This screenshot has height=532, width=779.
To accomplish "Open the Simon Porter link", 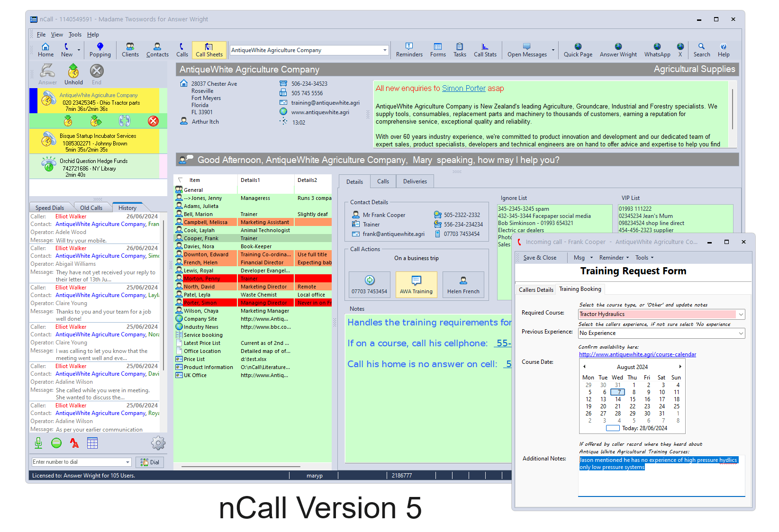I will click(x=463, y=89).
